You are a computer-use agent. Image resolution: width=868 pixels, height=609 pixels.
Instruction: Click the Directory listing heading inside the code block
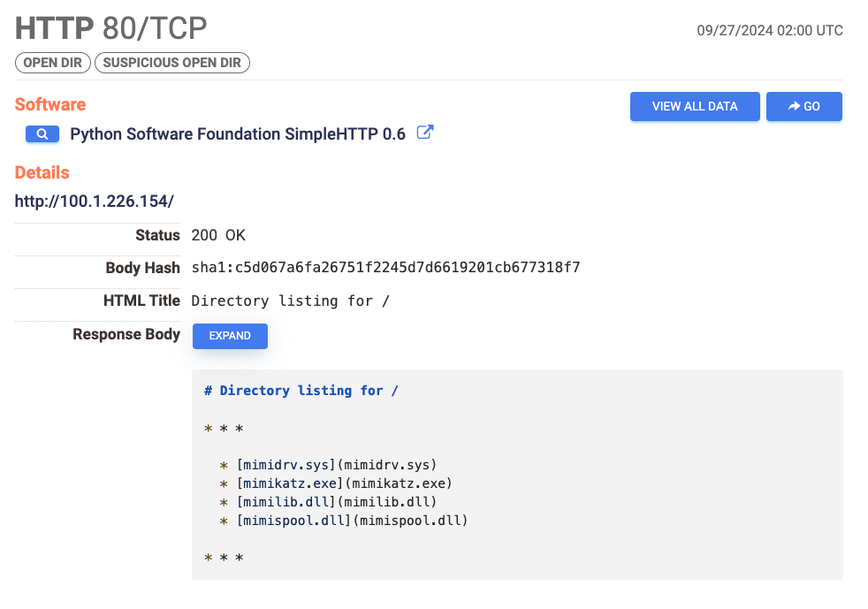click(x=301, y=391)
